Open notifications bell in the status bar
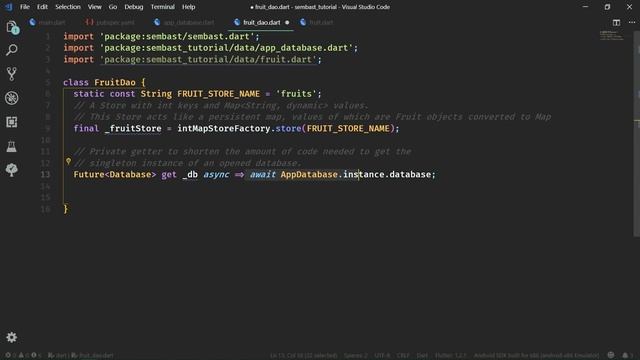640x360 pixels. [x=625, y=355]
